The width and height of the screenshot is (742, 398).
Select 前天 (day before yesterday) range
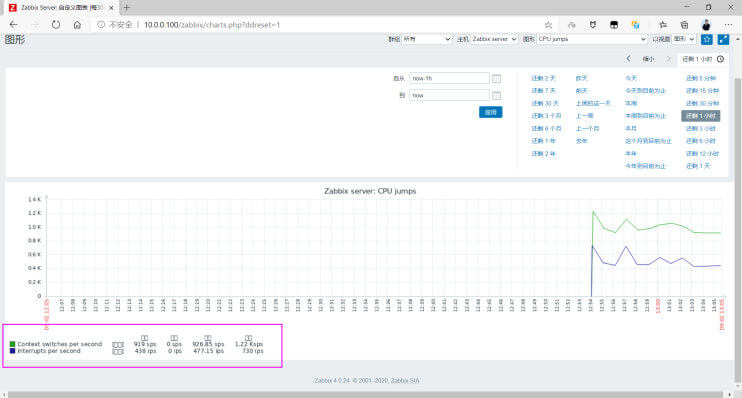tap(582, 90)
